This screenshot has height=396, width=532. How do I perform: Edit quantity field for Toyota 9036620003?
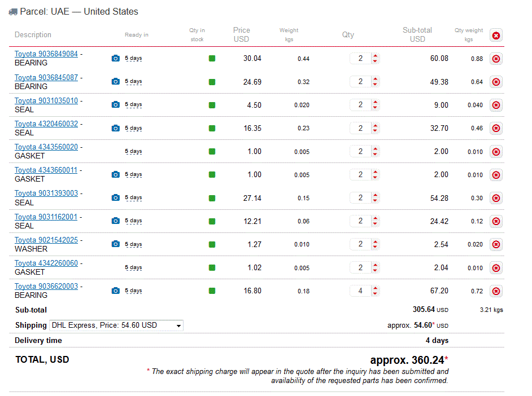360,291
